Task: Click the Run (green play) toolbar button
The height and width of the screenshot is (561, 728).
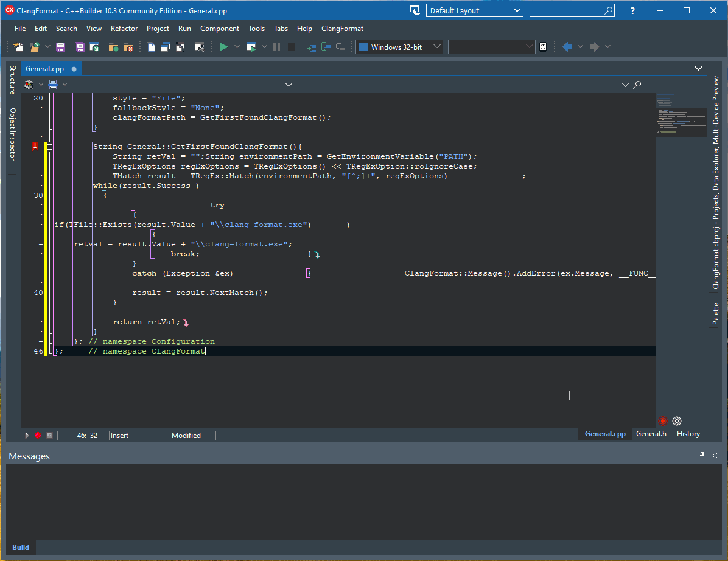Action: (x=223, y=47)
